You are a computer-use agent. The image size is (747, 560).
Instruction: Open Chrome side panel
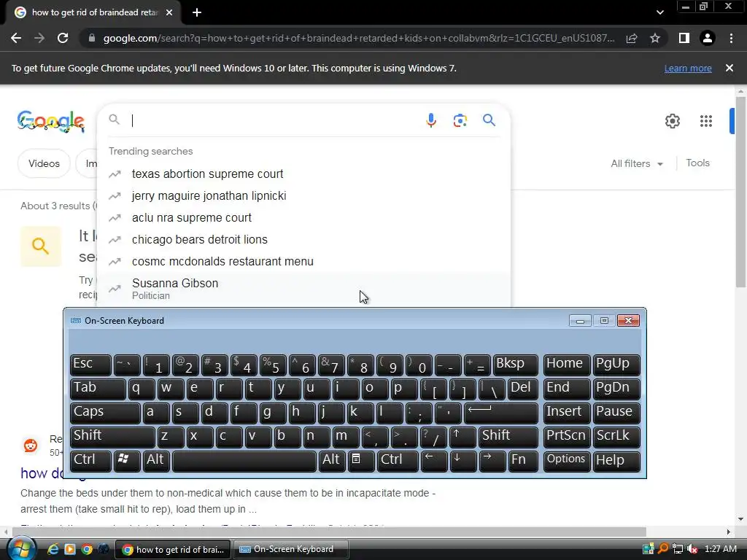(684, 38)
